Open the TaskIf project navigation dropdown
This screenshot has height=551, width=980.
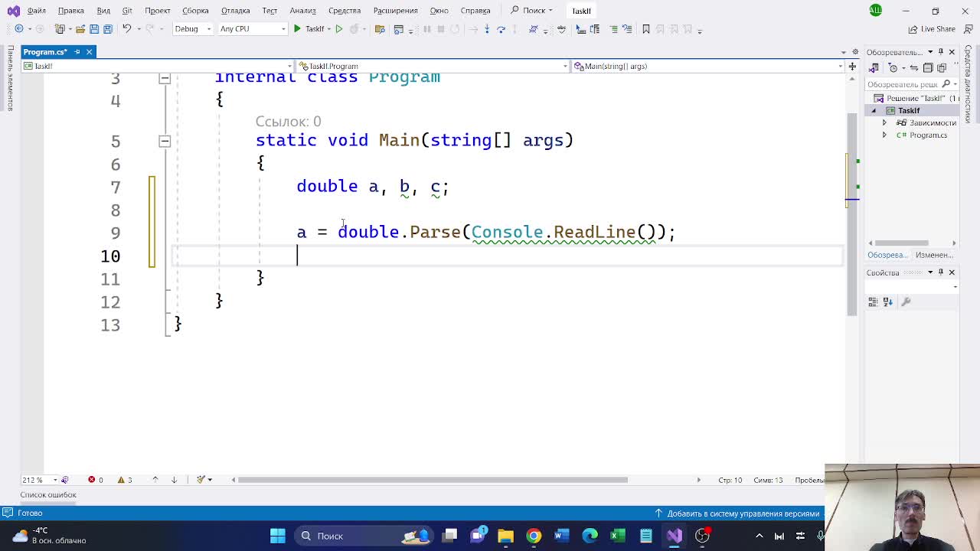[x=156, y=67]
